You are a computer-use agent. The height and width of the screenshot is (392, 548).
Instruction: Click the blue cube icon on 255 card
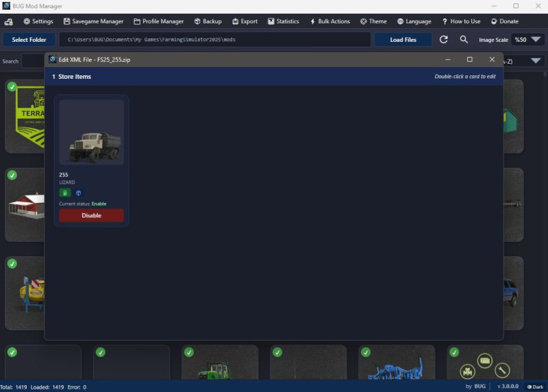point(78,193)
